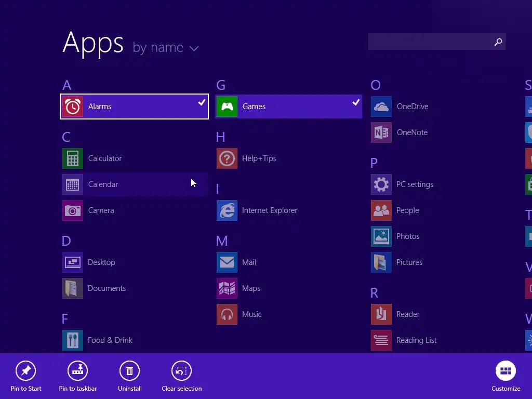This screenshot has width=532, height=399.
Task: Pin selected apps to taskbar
Action: click(x=78, y=376)
